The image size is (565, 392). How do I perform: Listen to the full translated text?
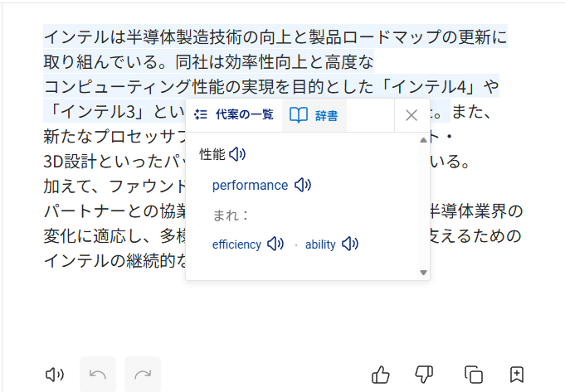55,375
